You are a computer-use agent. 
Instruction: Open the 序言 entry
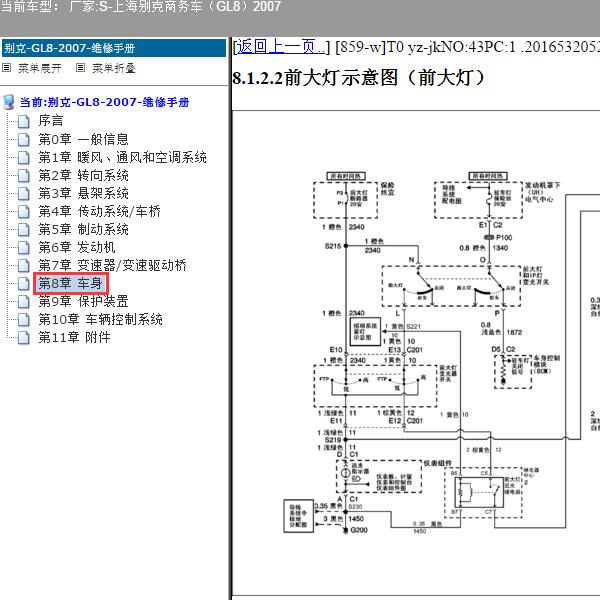pyautogui.click(x=51, y=121)
